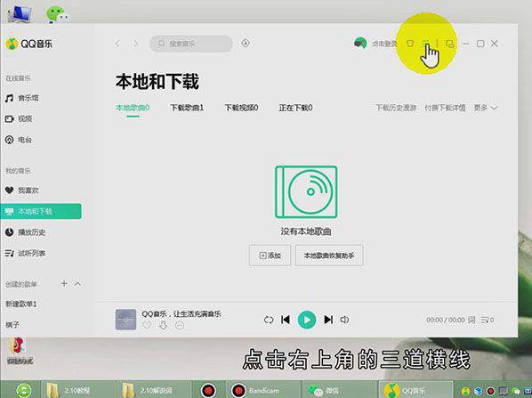Open more options ellipsis in player
532x398 pixels.
click(x=180, y=325)
